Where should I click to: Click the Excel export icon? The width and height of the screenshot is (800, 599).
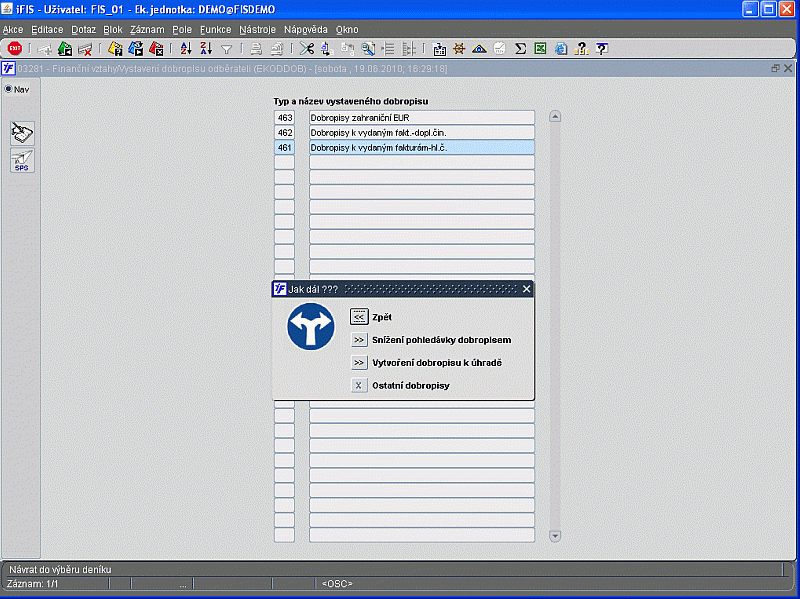pyautogui.click(x=540, y=48)
